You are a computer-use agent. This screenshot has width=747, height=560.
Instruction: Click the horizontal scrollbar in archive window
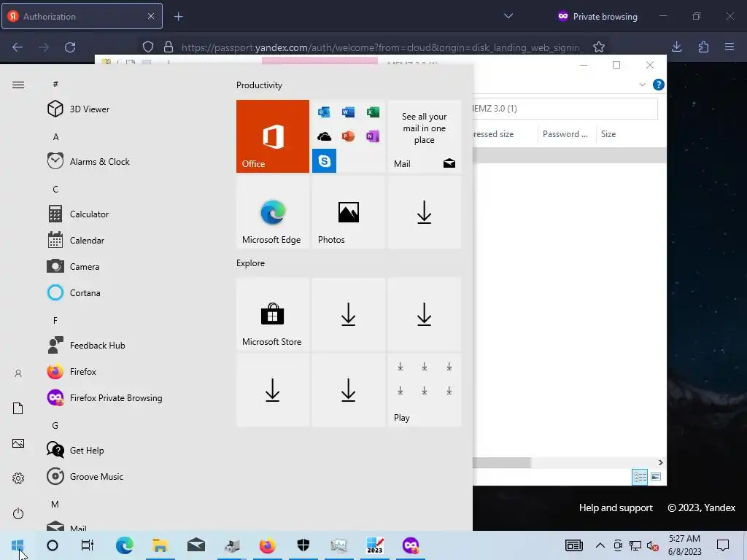click(x=502, y=462)
